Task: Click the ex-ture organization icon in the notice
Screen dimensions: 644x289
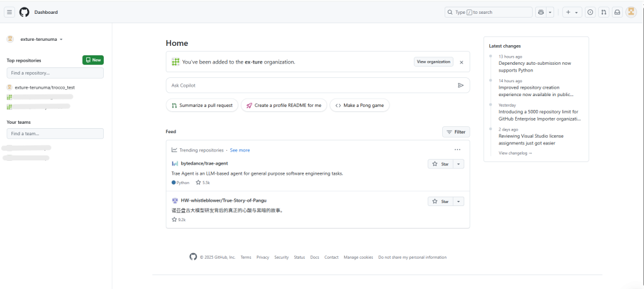Action: coord(175,62)
